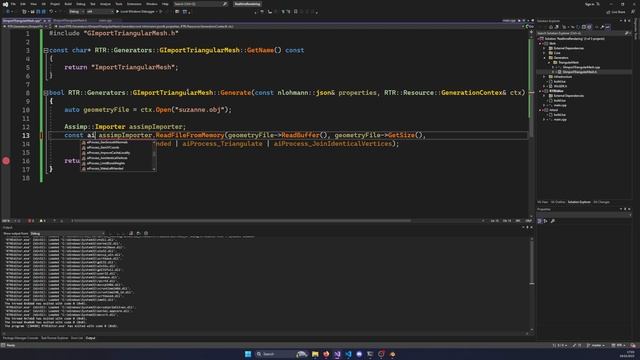Click the Property Pages icon in Properties panel
The width and height of the screenshot is (640, 360).
pos(553,221)
